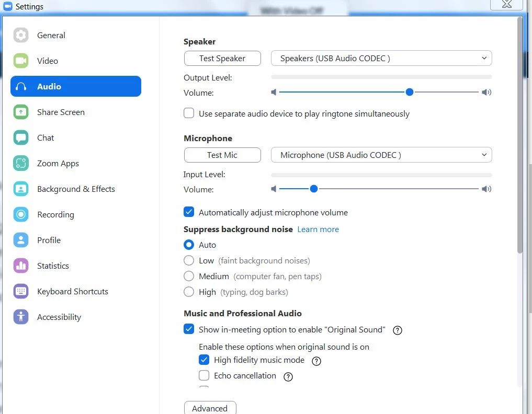Screen dimensions: 532x414
Task: Click the Zoom logo in title bar
Action: point(7,6)
